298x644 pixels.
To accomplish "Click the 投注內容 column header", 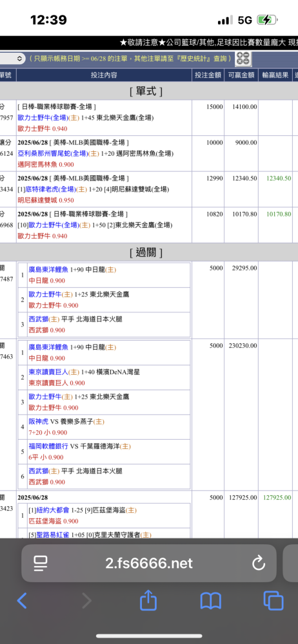I will [x=104, y=75].
